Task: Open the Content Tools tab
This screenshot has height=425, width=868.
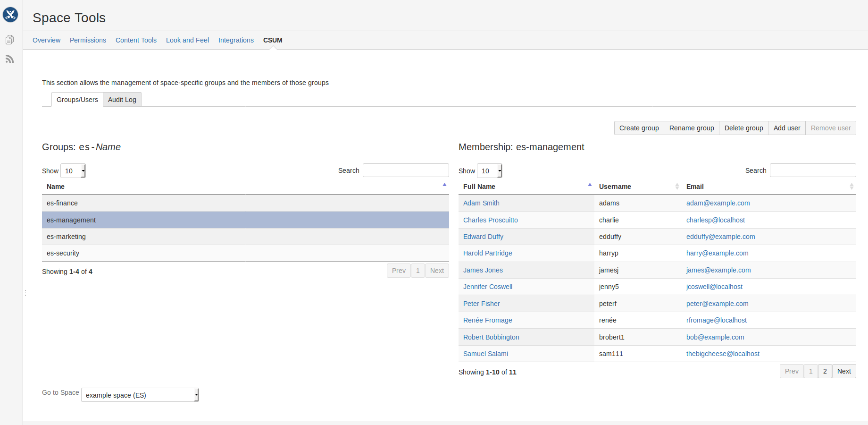Action: (x=136, y=40)
